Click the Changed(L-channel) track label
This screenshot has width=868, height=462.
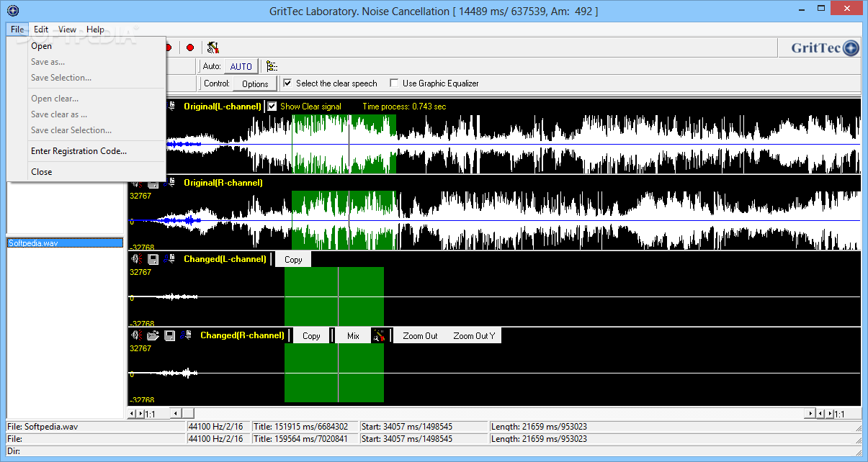[x=225, y=259]
